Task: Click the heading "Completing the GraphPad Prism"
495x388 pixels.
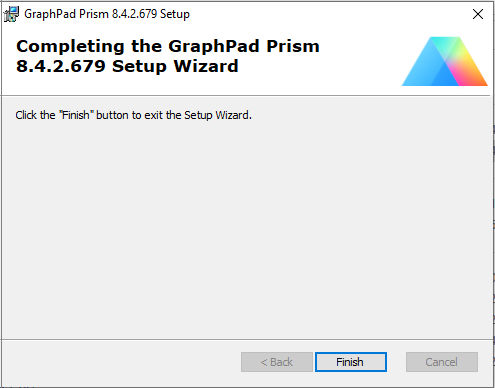Action: pos(168,46)
